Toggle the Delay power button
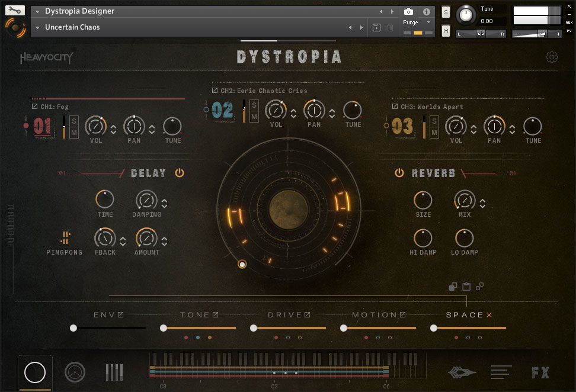Viewport: 576px width, 392px height. 180,173
